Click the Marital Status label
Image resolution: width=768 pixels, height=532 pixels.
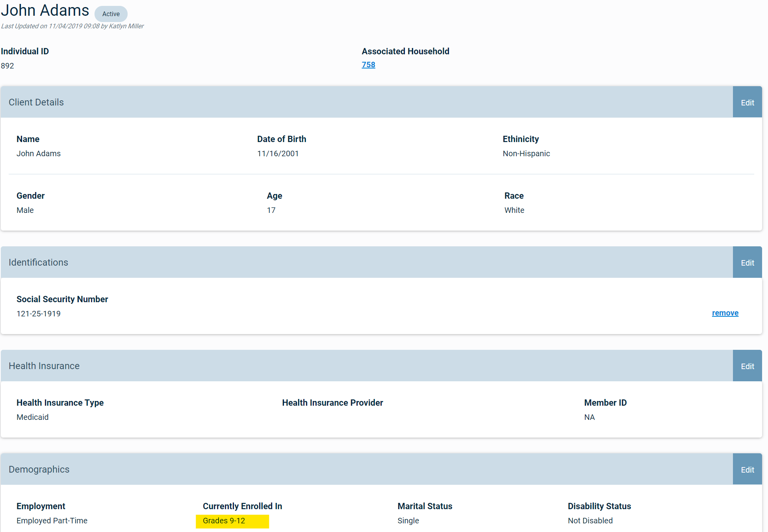[425, 506]
